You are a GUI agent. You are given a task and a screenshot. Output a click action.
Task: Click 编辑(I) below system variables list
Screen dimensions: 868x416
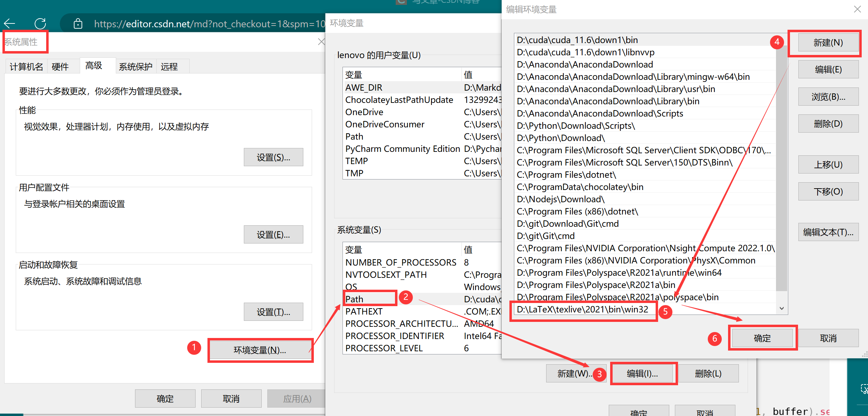[x=643, y=373]
